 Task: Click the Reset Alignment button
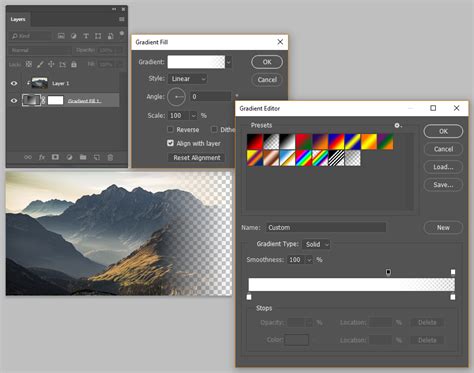(197, 158)
